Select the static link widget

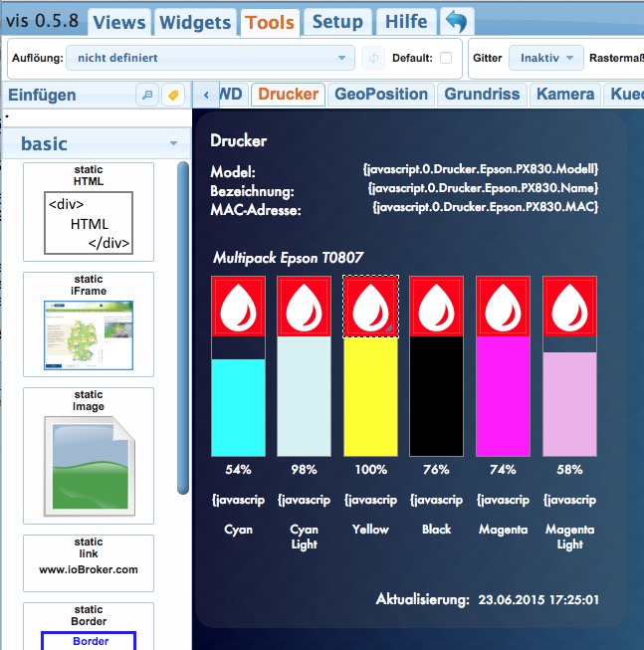click(x=89, y=563)
